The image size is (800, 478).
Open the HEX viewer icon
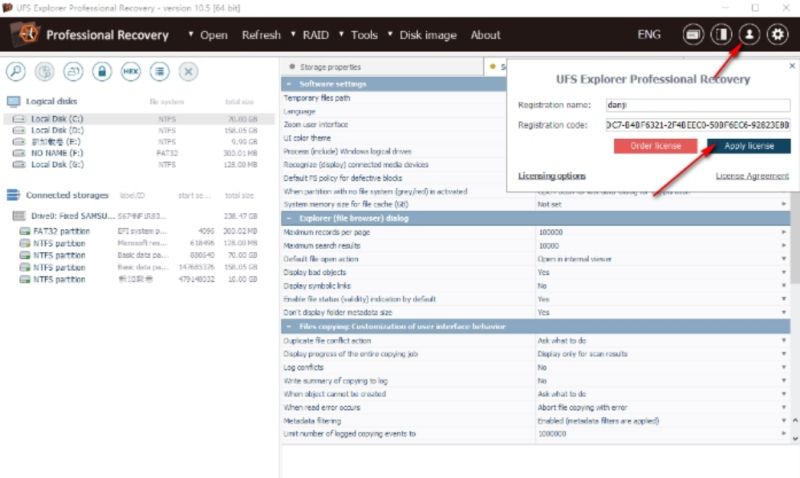[131, 71]
